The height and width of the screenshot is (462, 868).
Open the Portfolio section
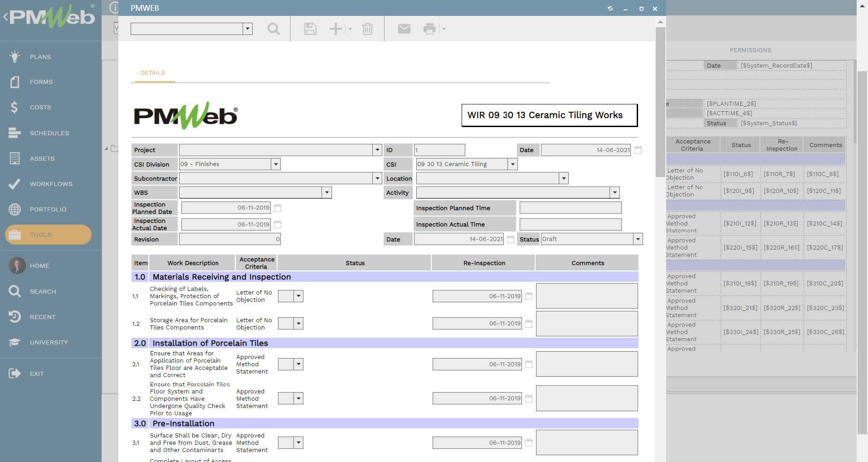click(x=48, y=209)
